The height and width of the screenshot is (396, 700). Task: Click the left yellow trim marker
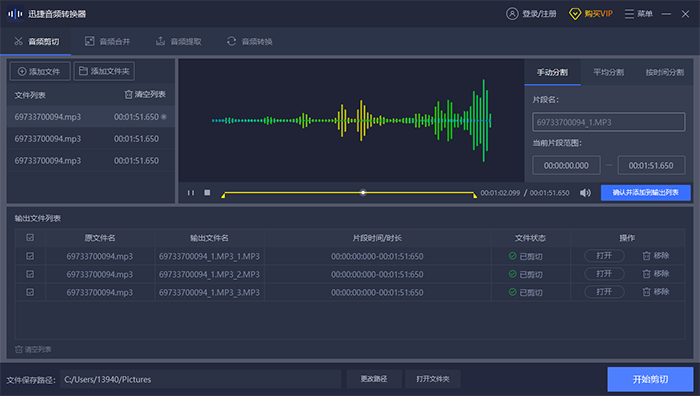(x=223, y=195)
